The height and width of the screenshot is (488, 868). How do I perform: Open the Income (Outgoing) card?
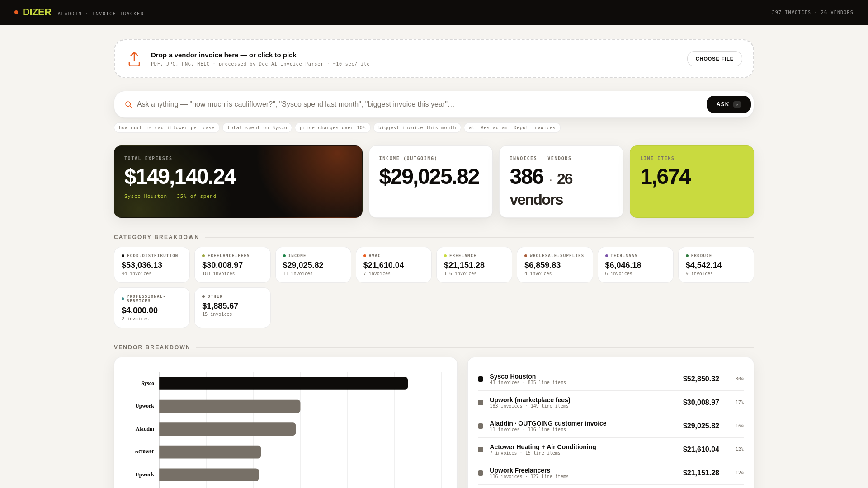(431, 182)
